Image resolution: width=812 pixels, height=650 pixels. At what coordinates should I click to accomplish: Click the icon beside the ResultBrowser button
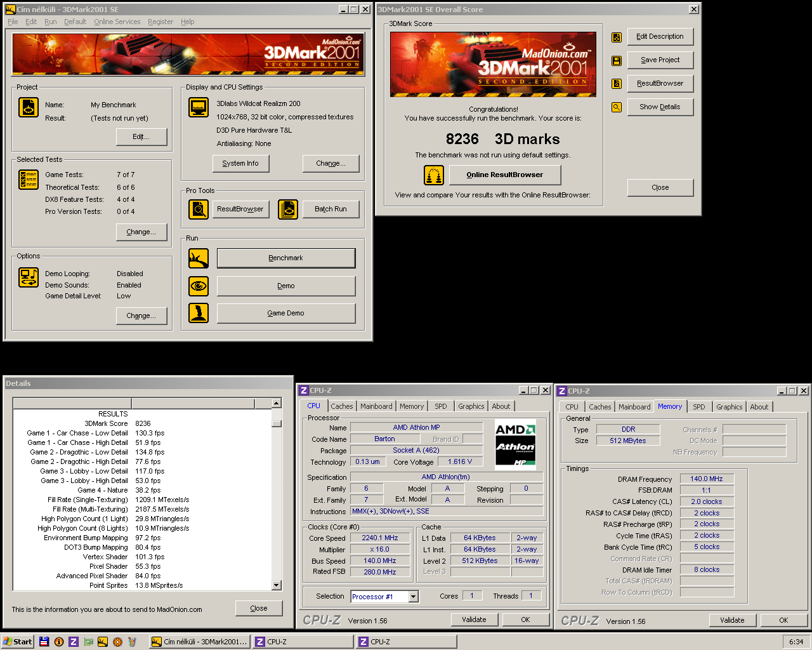coord(617,84)
